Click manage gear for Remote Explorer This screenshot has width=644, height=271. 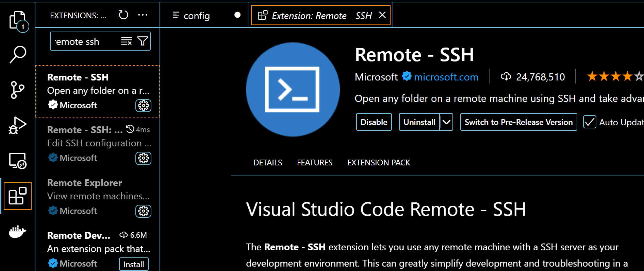[144, 211]
